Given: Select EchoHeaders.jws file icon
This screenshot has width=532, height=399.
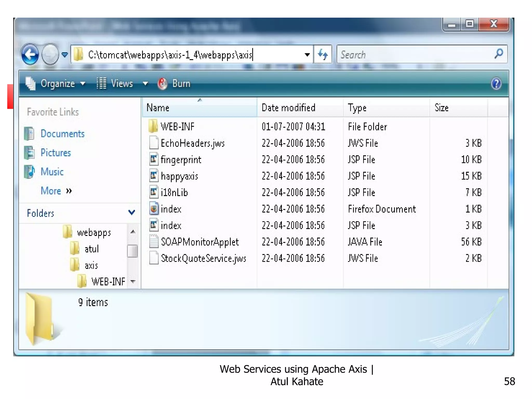Looking at the screenshot, I should click(154, 142).
